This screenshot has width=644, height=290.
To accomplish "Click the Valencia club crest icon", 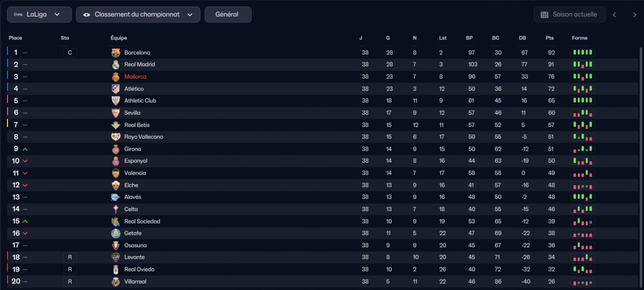I will 116,173.
